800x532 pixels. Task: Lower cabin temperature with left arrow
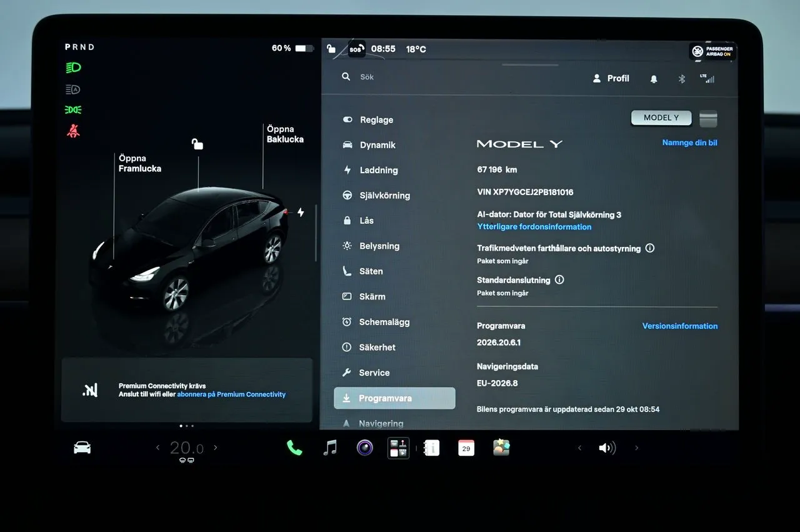[x=157, y=448]
